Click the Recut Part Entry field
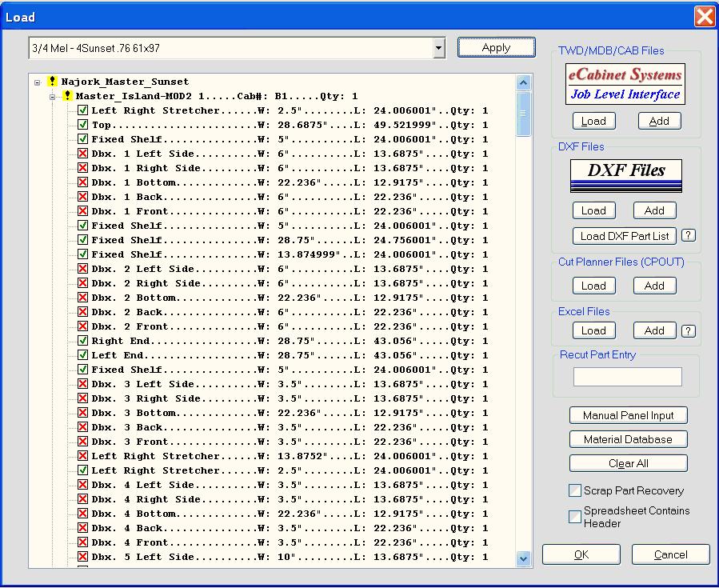Screen dimensions: 719x588 click(627, 377)
